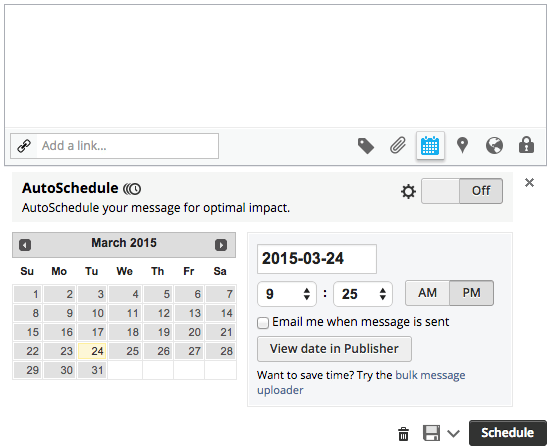Toggle the AutoSchedule Off switch

(x=462, y=191)
